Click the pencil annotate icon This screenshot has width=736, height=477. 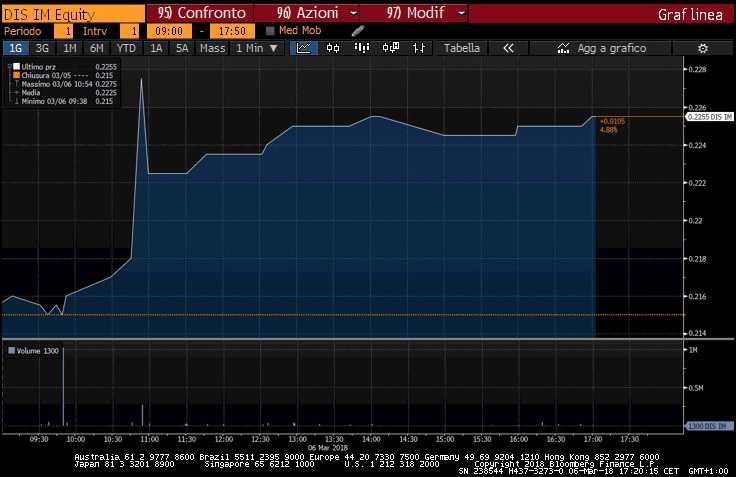[358, 31]
